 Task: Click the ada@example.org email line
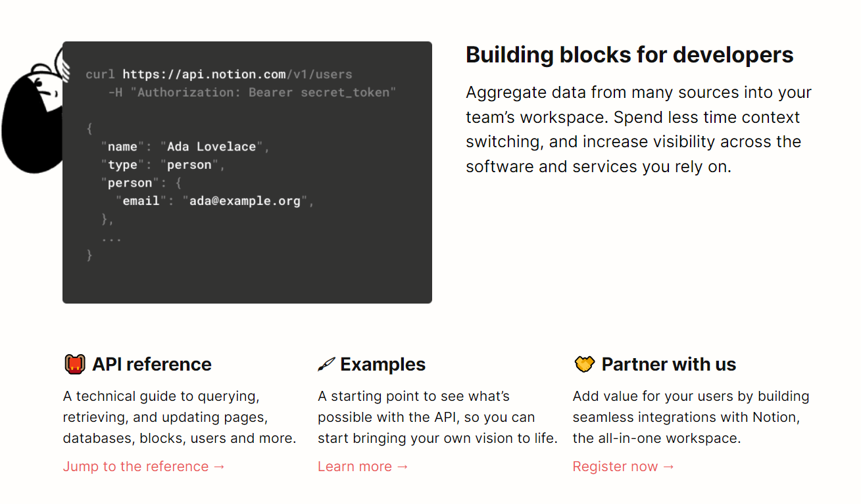215,201
